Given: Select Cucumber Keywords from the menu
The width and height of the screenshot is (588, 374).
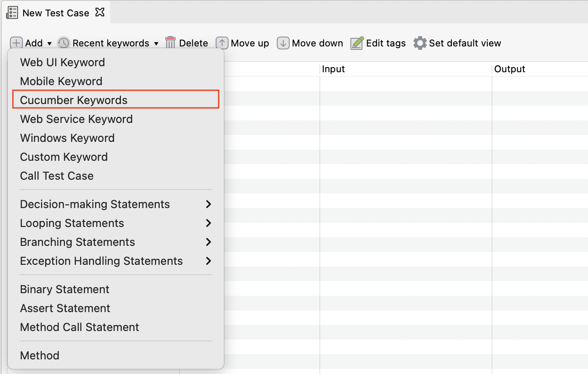Looking at the screenshot, I should point(74,99).
